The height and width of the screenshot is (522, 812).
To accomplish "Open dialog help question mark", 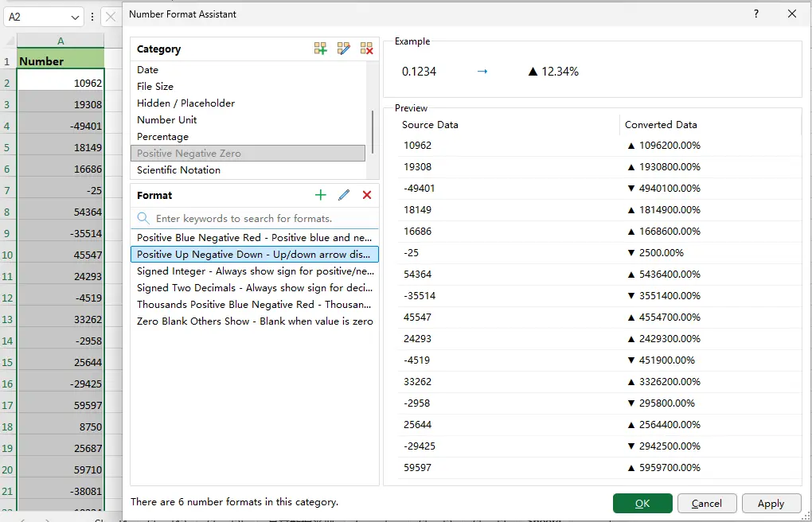I will pyautogui.click(x=756, y=14).
